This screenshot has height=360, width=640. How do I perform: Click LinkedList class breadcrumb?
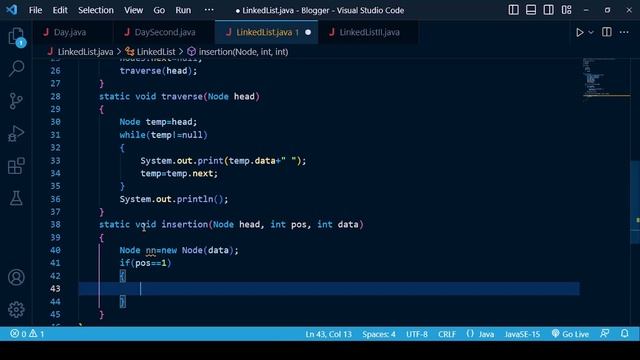(x=156, y=52)
